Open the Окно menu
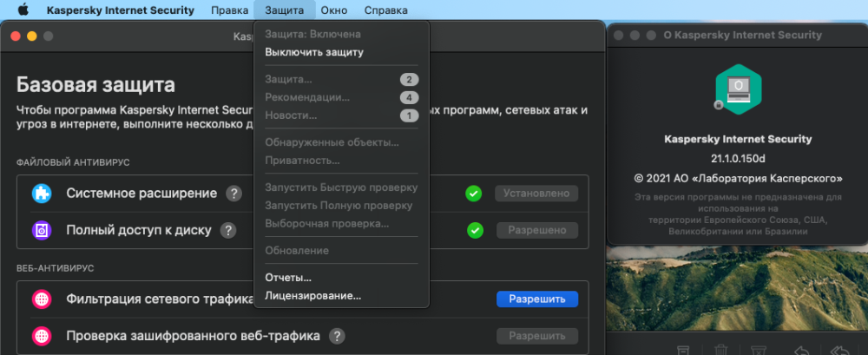The height and width of the screenshot is (355, 868). click(334, 10)
